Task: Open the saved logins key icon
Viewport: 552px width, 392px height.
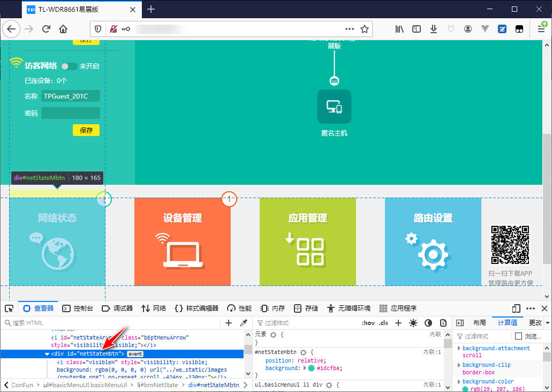Action: click(x=126, y=29)
